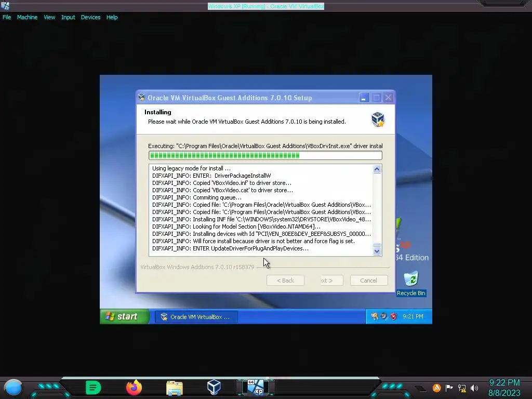
Task: Click the volume speaker tray icon
Action: (474, 388)
